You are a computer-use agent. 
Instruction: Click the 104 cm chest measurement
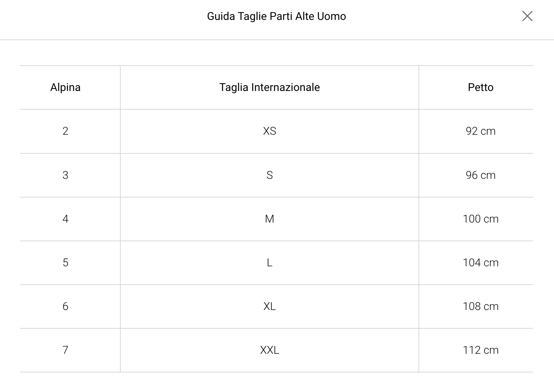481,263
